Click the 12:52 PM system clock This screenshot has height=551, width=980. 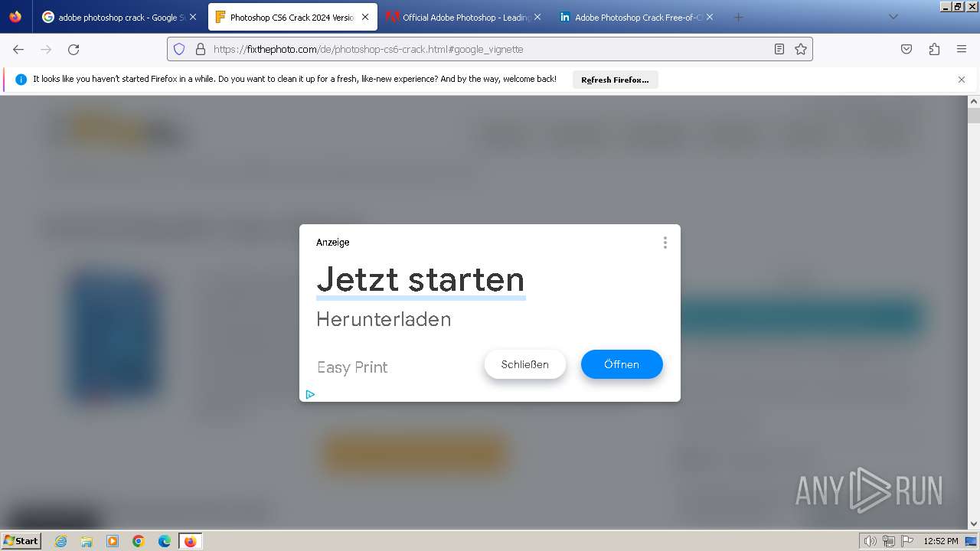click(941, 541)
